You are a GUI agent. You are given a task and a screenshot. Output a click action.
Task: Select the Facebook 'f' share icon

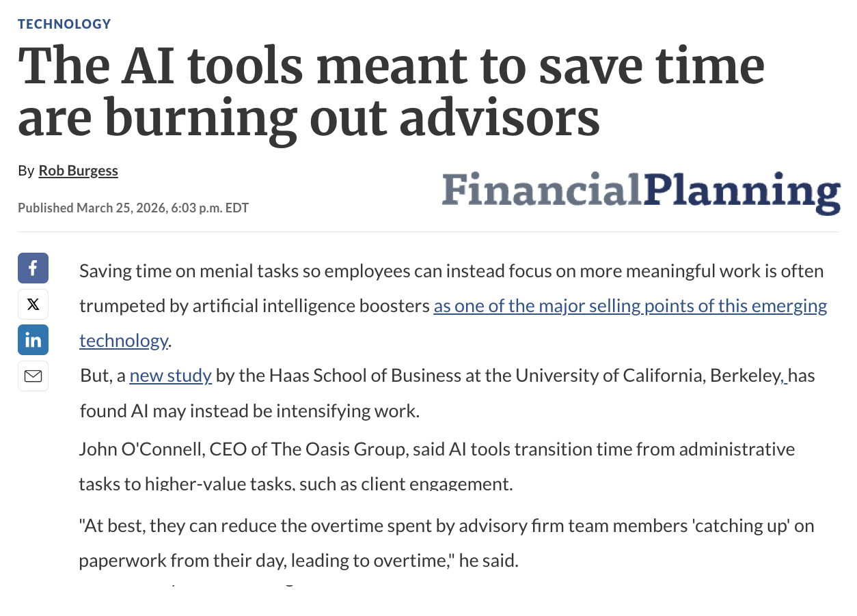pos(33,268)
